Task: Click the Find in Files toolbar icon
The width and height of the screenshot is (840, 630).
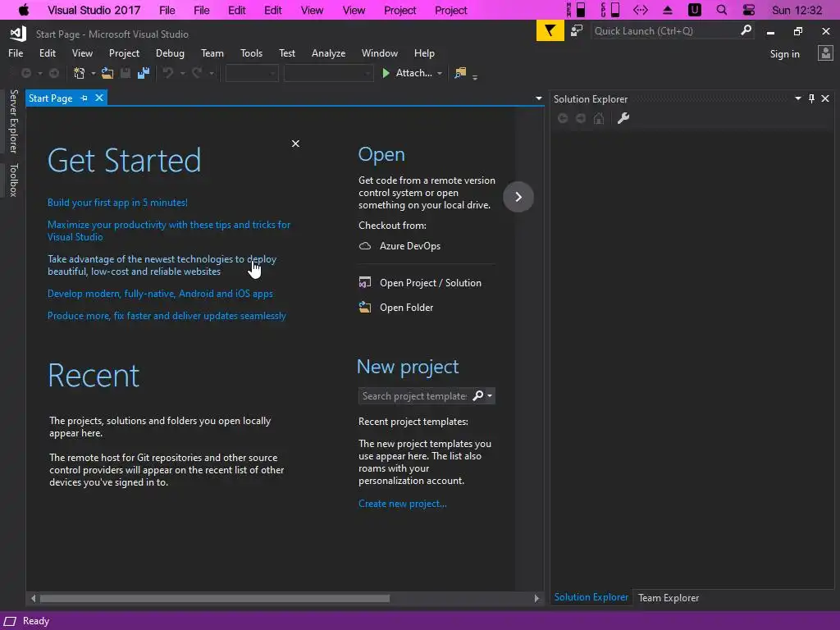Action: pos(460,73)
